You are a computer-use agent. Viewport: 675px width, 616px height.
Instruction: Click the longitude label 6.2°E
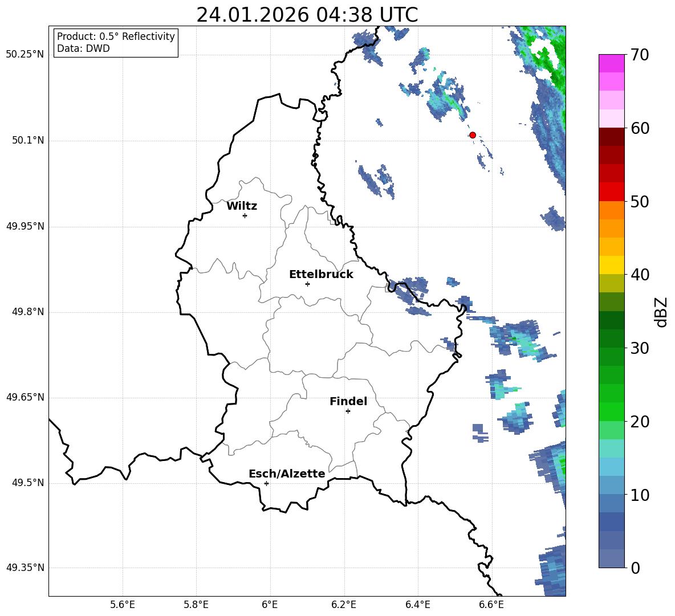coord(344,605)
